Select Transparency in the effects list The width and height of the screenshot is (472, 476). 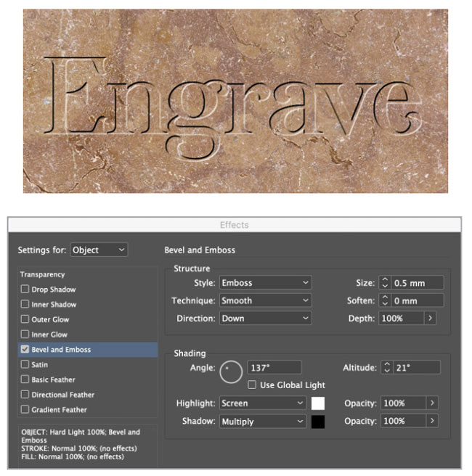coord(43,274)
